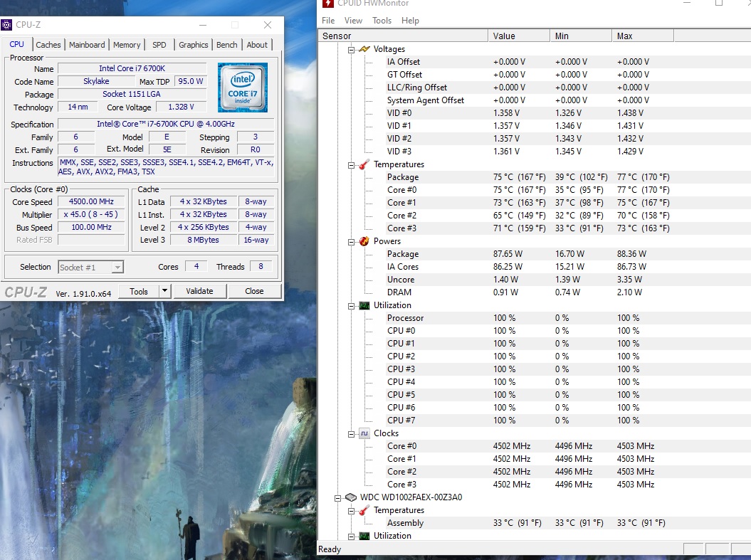Screen dimensions: 751x560
Task: Select the thermometer icon under WDC drive
Action: click(364, 510)
